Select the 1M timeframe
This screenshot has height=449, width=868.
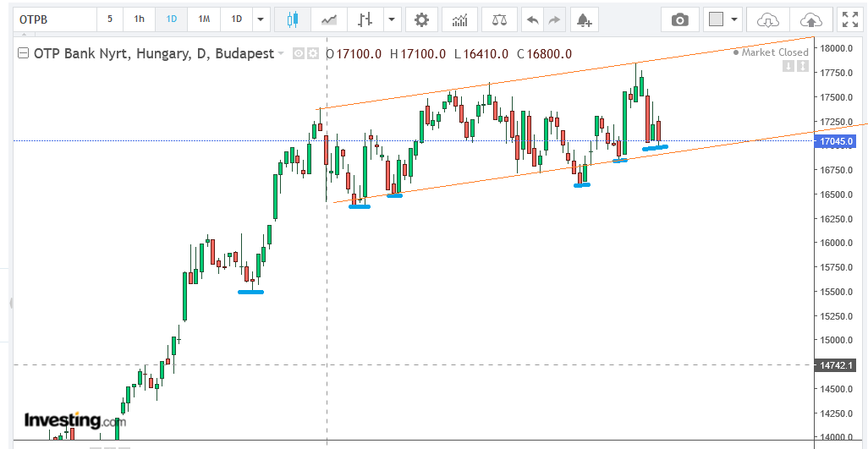204,19
